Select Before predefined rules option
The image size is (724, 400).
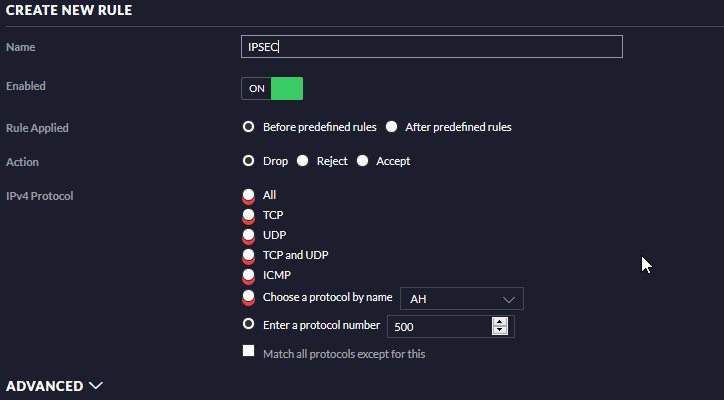(249, 127)
